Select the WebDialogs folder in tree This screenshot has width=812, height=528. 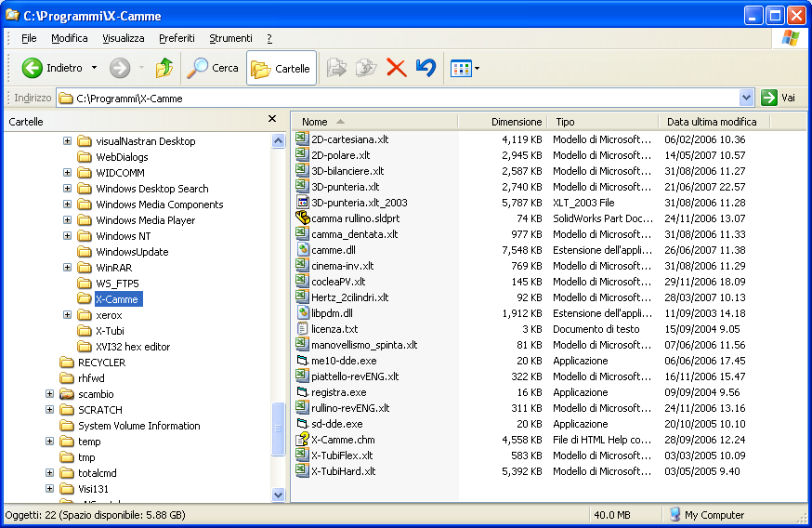112,157
